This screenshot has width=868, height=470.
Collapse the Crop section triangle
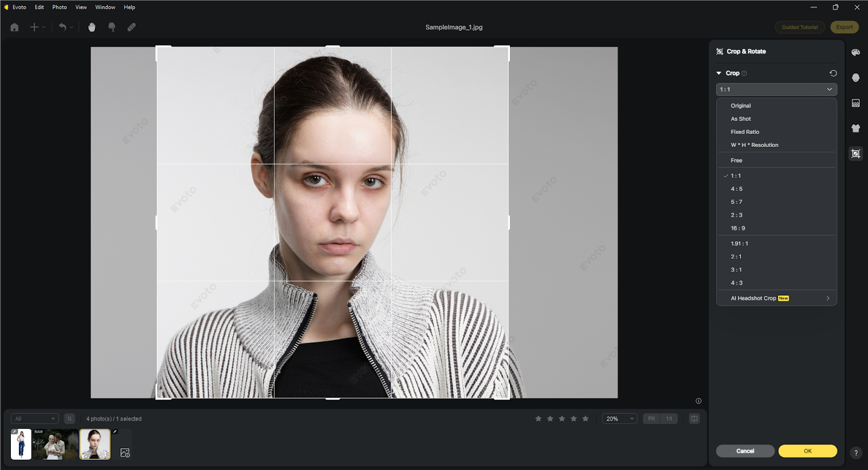pyautogui.click(x=719, y=73)
